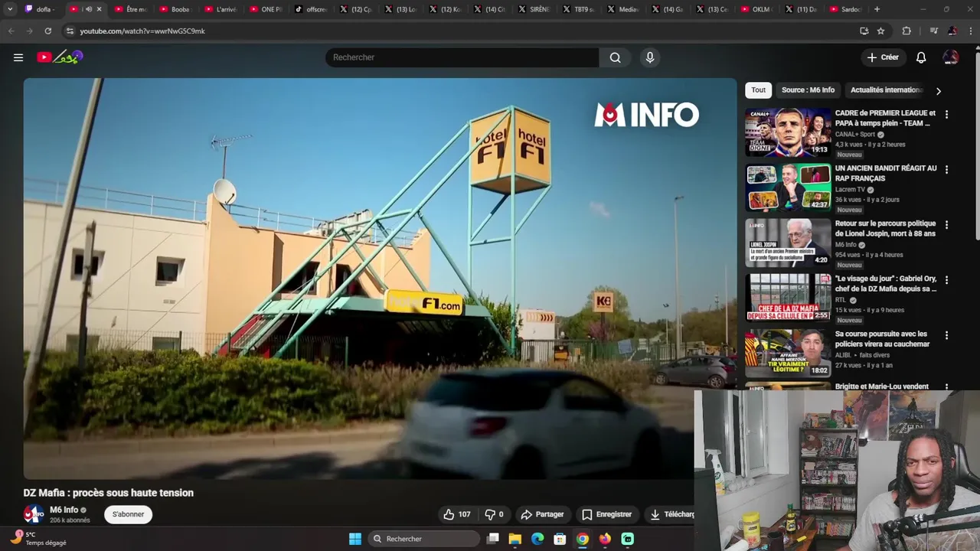Open Windows Start menu
Image resolution: width=980 pixels, height=551 pixels.
(x=354, y=539)
